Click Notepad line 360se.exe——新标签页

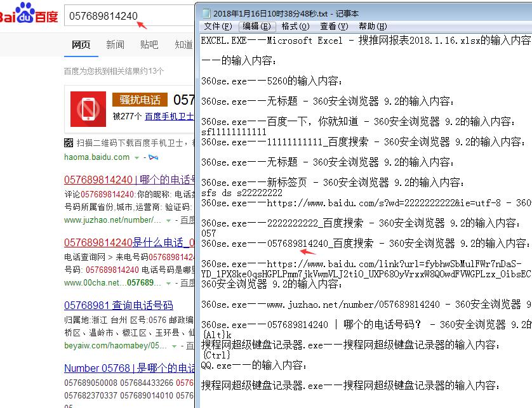333,183
